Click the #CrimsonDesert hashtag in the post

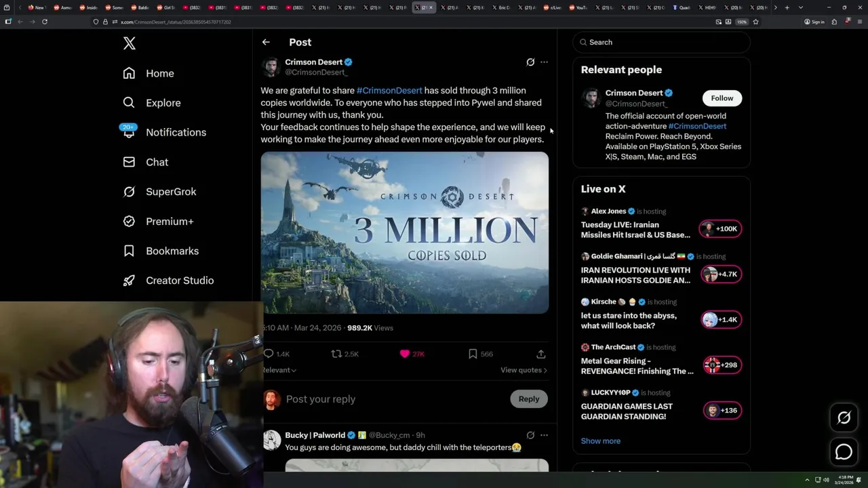389,90
